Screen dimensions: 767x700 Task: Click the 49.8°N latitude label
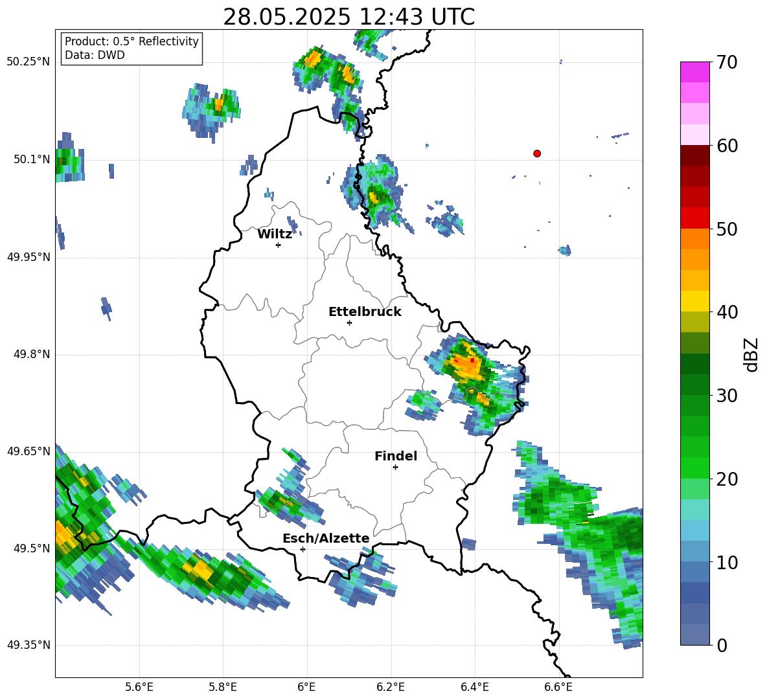[x=31, y=354]
